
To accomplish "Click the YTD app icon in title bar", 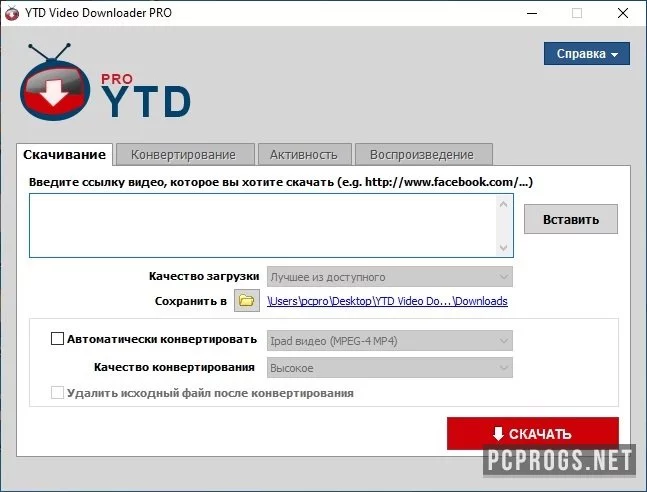I will coord(12,13).
